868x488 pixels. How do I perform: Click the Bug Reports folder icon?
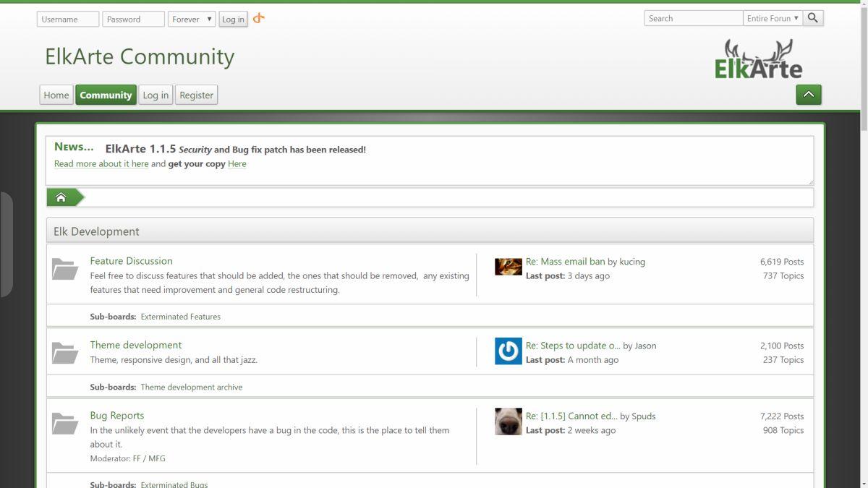[65, 424]
